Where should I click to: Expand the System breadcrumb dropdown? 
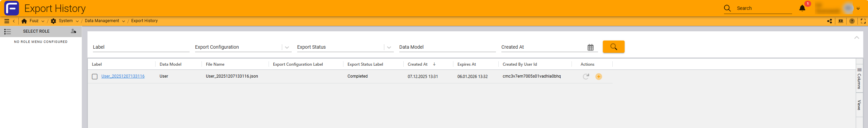click(x=77, y=21)
